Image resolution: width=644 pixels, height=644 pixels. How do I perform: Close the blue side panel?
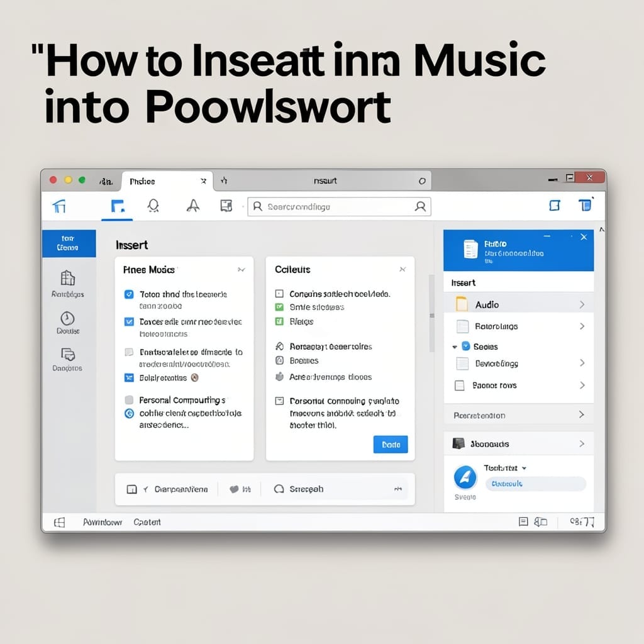click(584, 237)
